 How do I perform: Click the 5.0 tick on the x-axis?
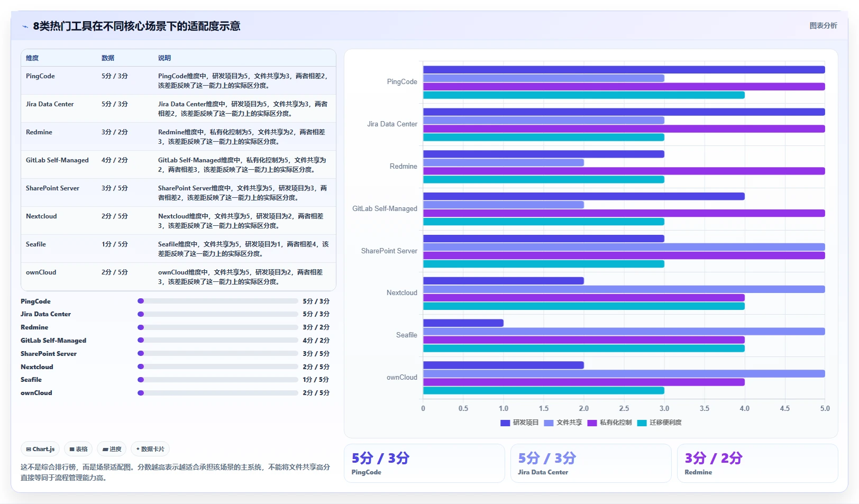825,409
